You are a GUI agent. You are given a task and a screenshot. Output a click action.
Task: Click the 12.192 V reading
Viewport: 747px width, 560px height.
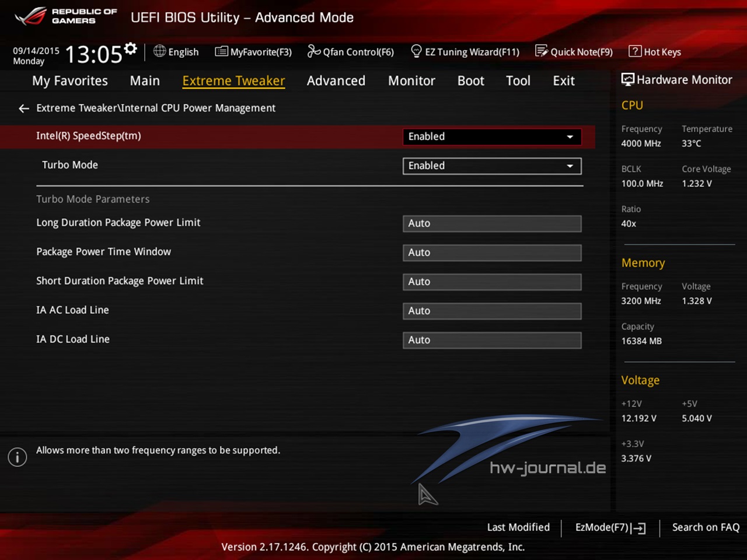pyautogui.click(x=639, y=418)
